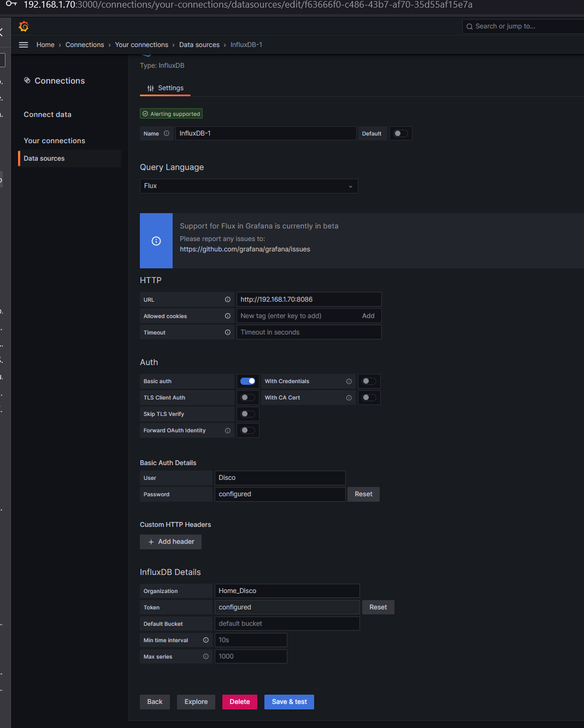Click the Min time interval info icon
Viewport: 584px width, 728px height.
pos(206,640)
